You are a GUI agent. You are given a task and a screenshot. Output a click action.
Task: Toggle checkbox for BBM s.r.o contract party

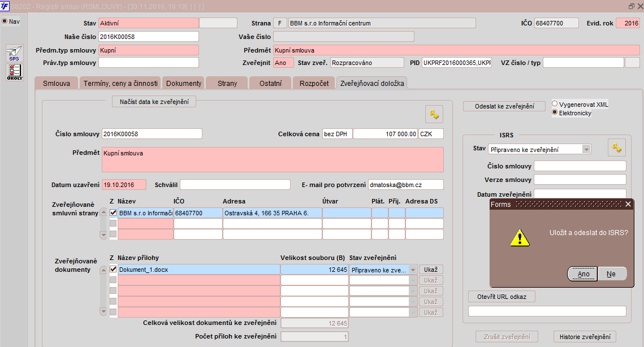(x=113, y=213)
